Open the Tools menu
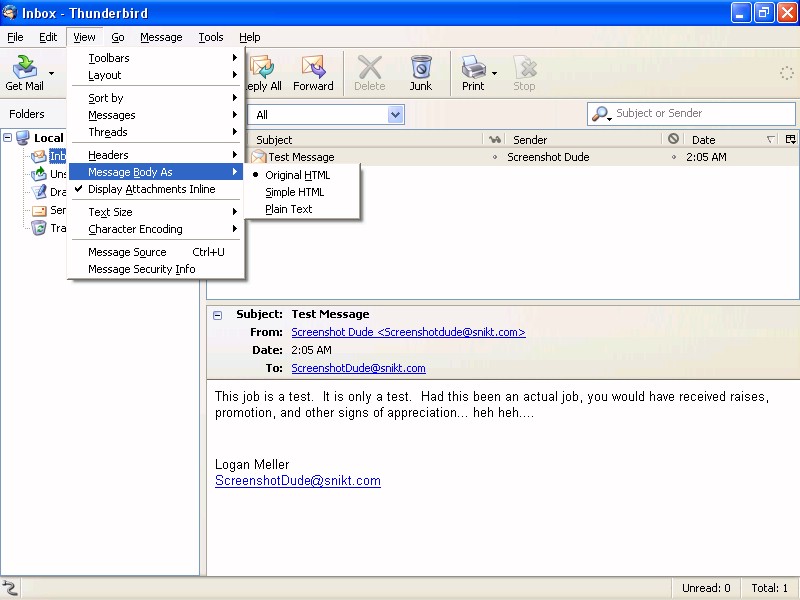The width and height of the screenshot is (800, 600). point(211,37)
